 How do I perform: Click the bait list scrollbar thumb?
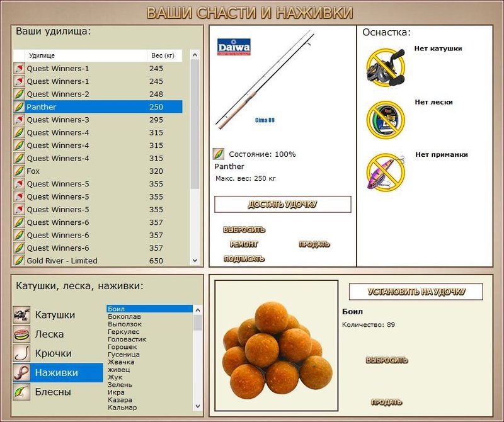198,322
